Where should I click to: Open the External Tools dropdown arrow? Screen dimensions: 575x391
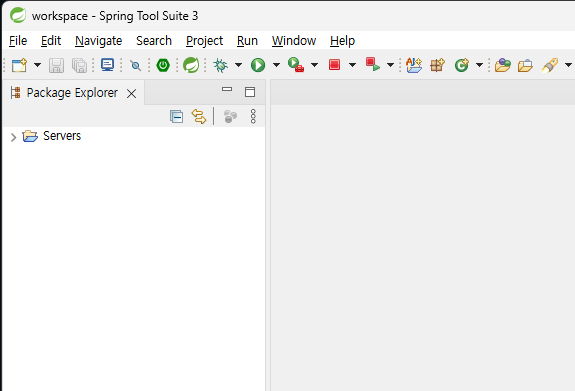click(x=314, y=65)
